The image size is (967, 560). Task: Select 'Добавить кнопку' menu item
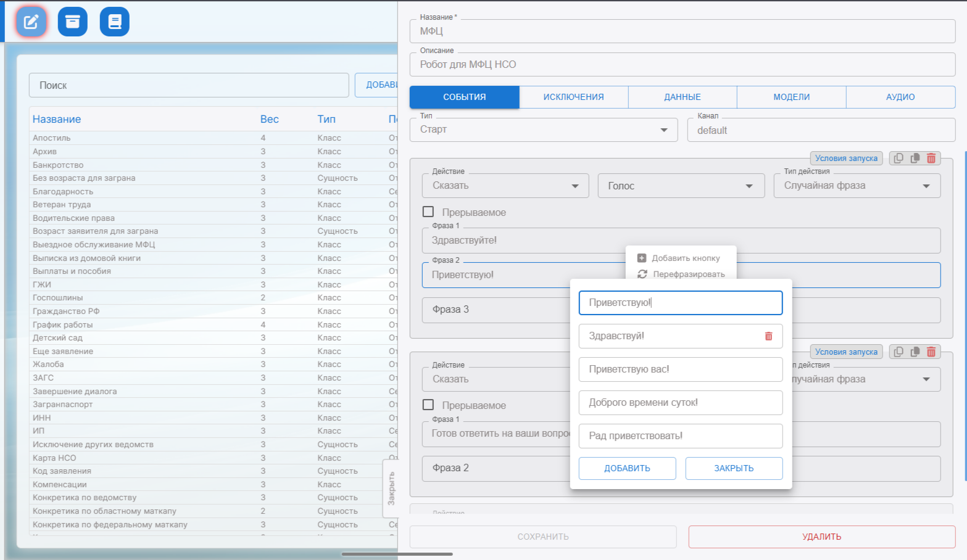[685, 258]
